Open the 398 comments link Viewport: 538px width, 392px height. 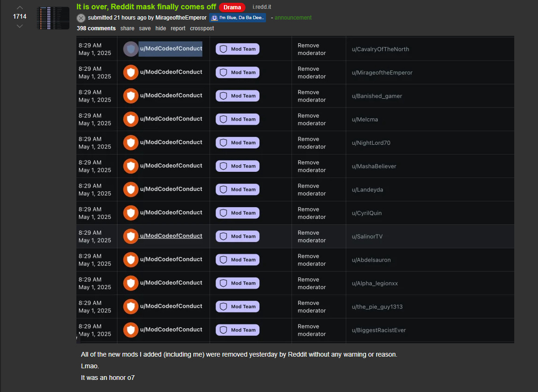pos(96,28)
